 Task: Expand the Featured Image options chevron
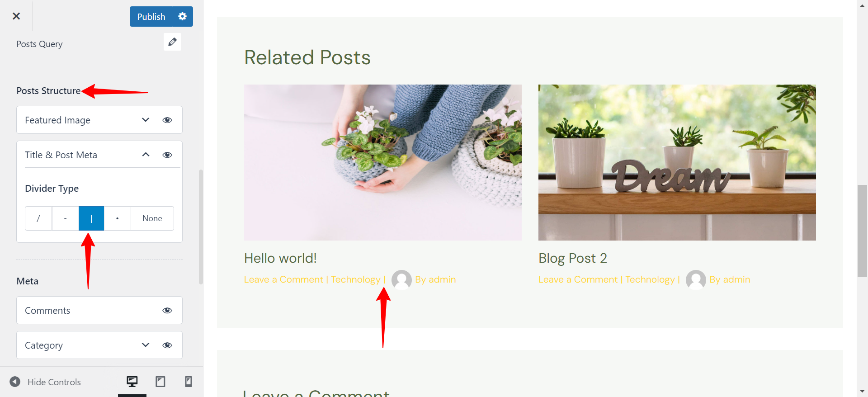point(146,120)
